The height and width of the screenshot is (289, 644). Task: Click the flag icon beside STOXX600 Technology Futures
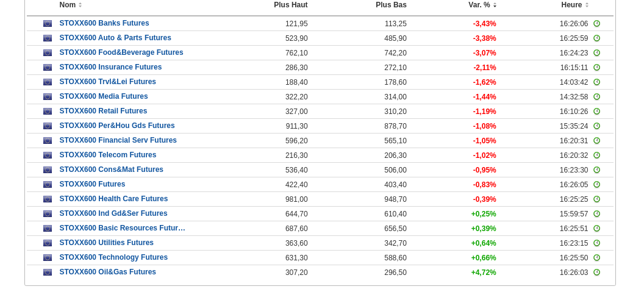[48, 258]
